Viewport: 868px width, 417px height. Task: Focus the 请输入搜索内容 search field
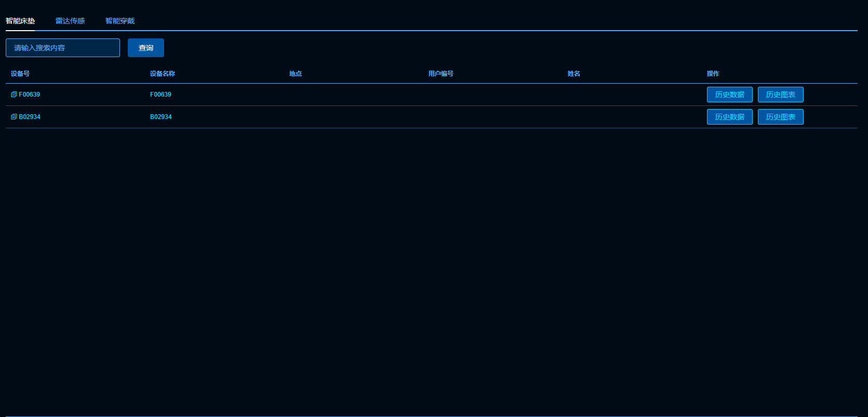pos(63,48)
